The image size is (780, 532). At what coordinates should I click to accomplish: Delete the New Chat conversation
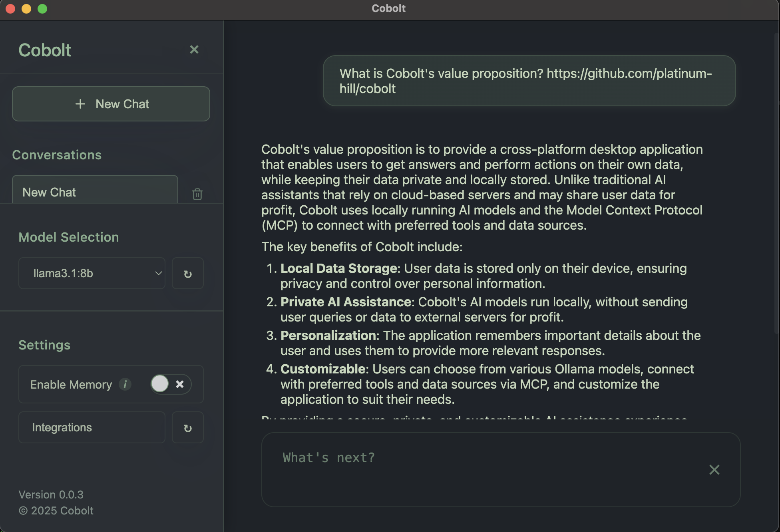(197, 194)
